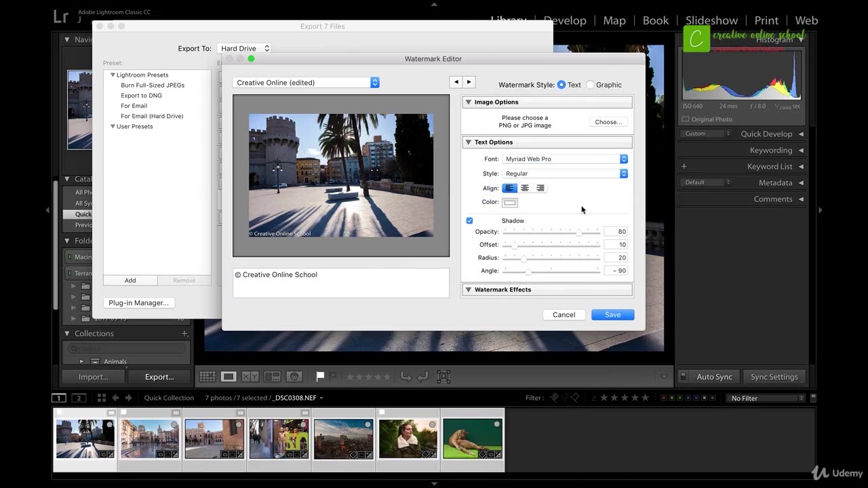This screenshot has height=488, width=868.
Task: Open the Slideshow module
Action: tap(711, 20)
